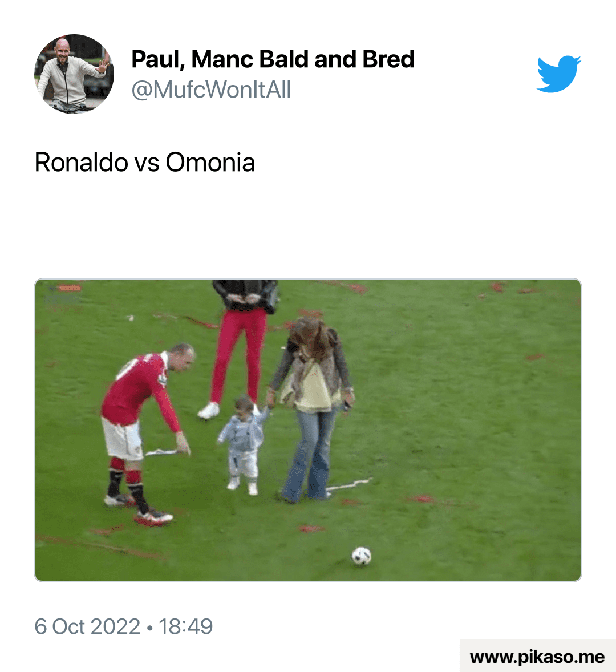Click the player in red jersey
This screenshot has height=672, width=616.
[145, 433]
